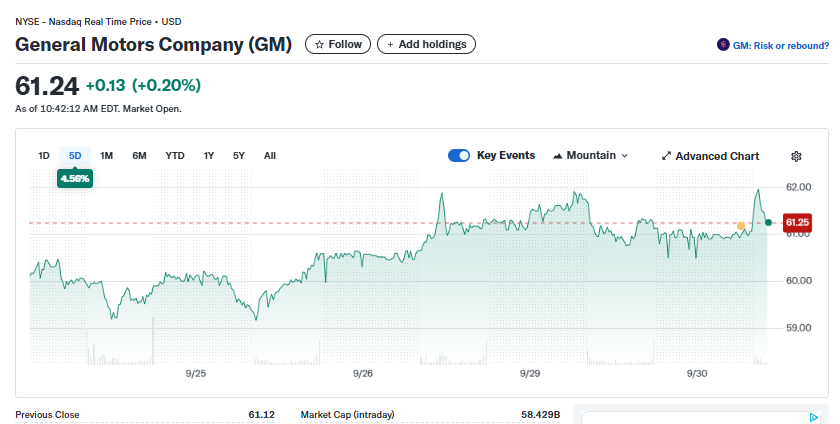Image resolution: width=840 pixels, height=424 pixels.
Task: Click the green current price dot
Action: point(768,222)
